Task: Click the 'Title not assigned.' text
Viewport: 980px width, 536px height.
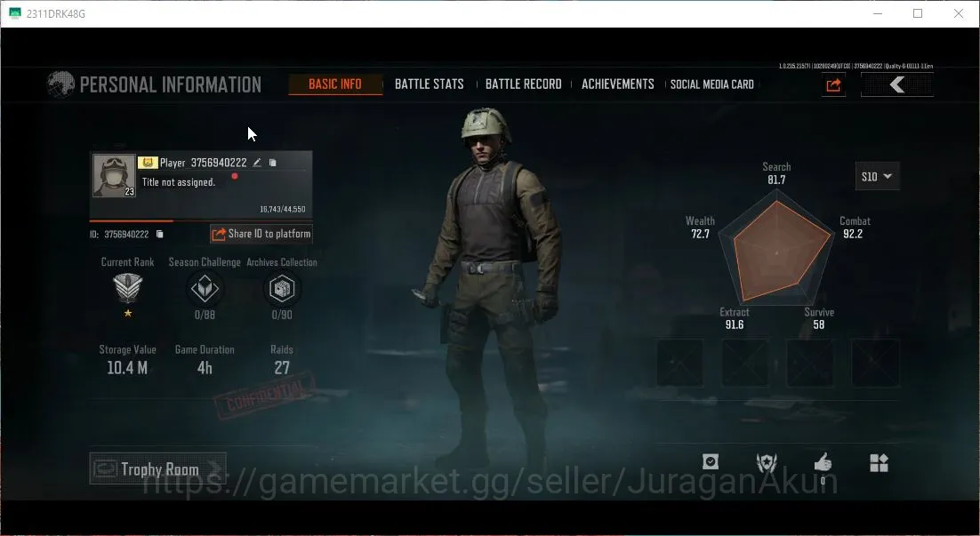Action: [x=178, y=182]
